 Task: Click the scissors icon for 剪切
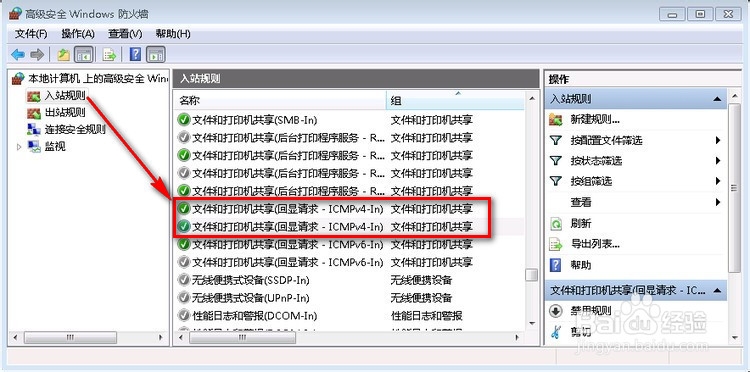point(555,332)
